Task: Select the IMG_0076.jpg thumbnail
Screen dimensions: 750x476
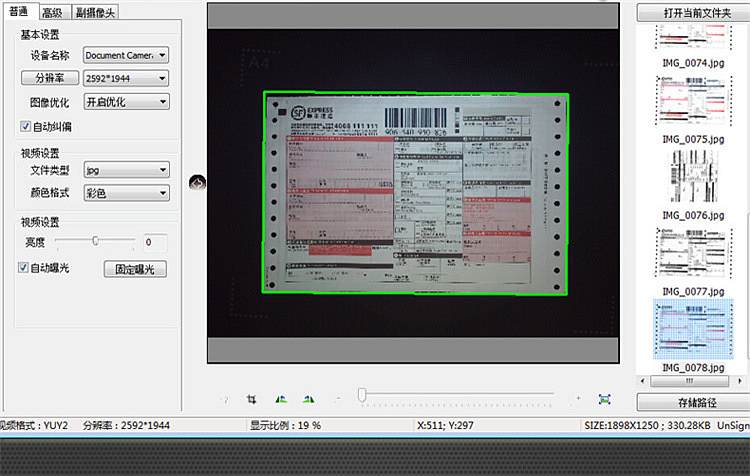Action: pos(694,176)
